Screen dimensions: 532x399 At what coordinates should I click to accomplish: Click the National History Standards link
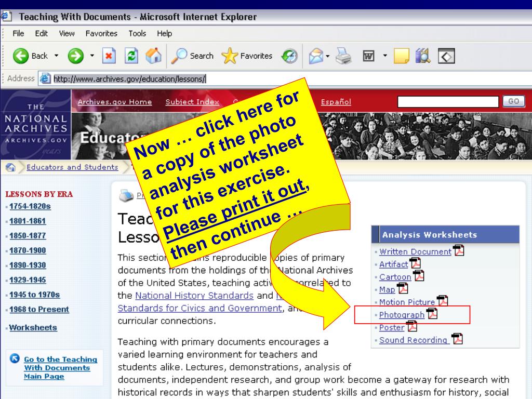[x=194, y=296]
